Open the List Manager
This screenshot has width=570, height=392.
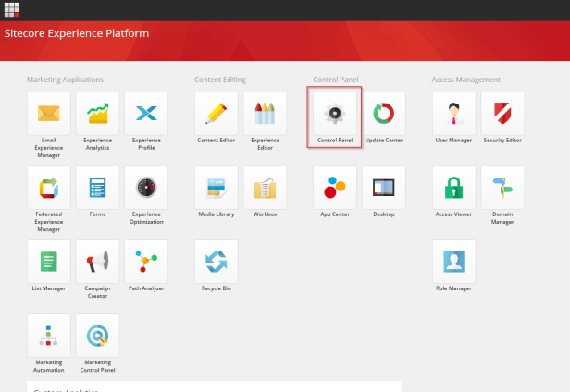click(x=49, y=262)
